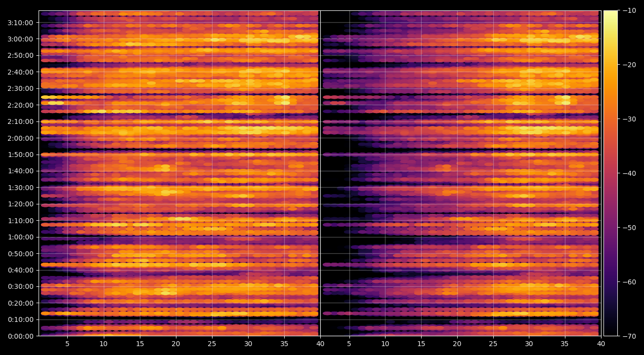Click the 1:10:00 time axis label
Screen dimensions: 644x355
(20, 220)
